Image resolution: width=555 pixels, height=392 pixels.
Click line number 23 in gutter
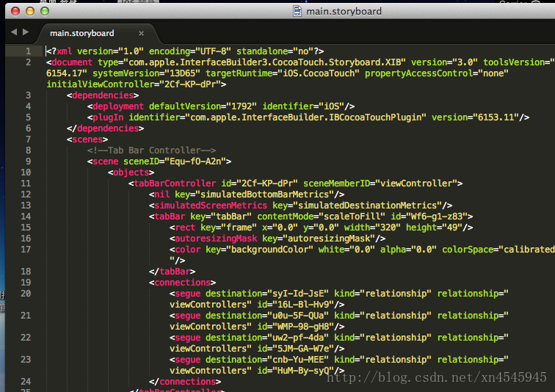[26, 360]
